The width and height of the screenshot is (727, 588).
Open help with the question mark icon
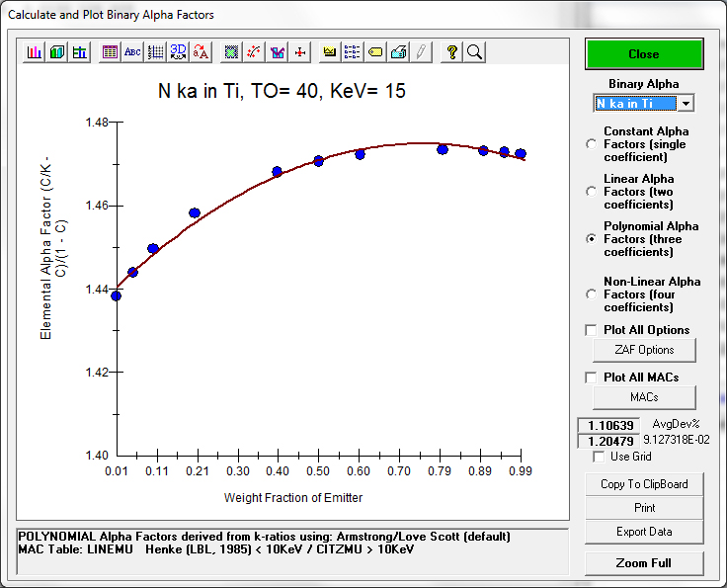click(x=452, y=52)
